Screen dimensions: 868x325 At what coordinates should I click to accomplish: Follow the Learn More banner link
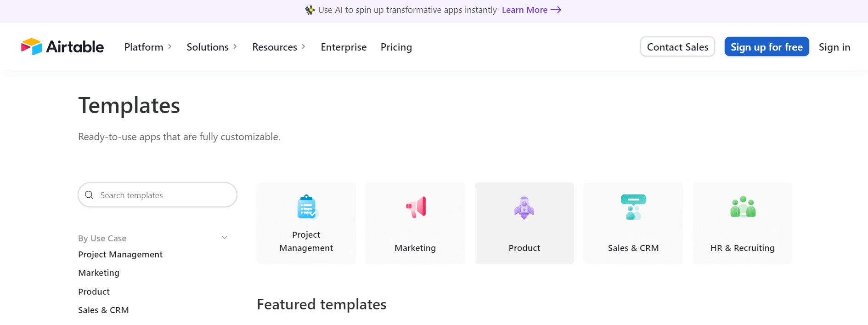tap(524, 10)
